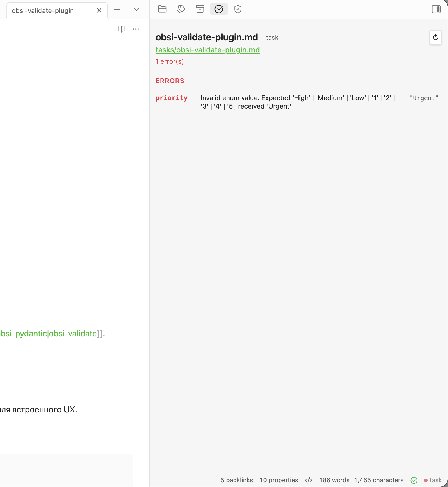Screen dimensions: 448x487
Task: Add a new tab
Action: click(117, 10)
